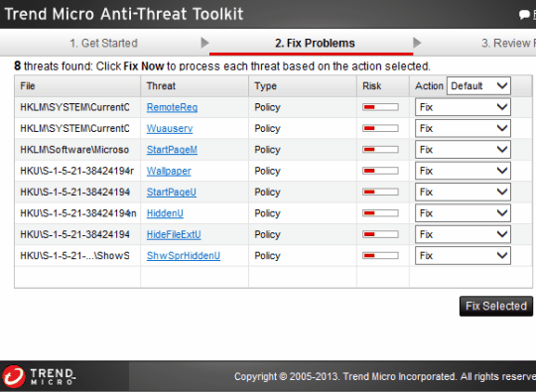This screenshot has height=392, width=536.
Task: Select the Fix Problems step tab
Action: (315, 43)
